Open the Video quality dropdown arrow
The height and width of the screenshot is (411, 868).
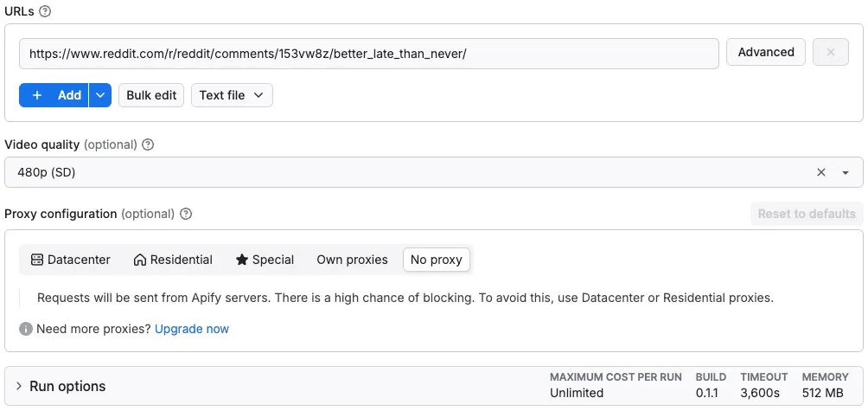point(846,173)
